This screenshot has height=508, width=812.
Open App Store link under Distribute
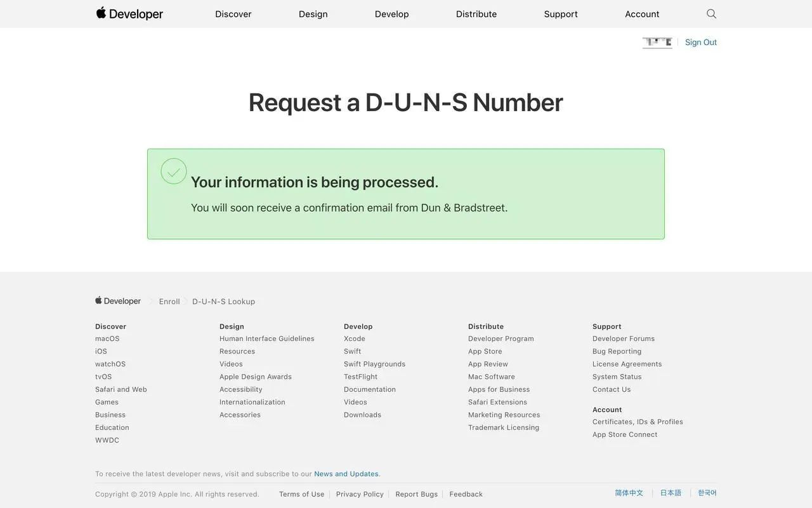485,351
